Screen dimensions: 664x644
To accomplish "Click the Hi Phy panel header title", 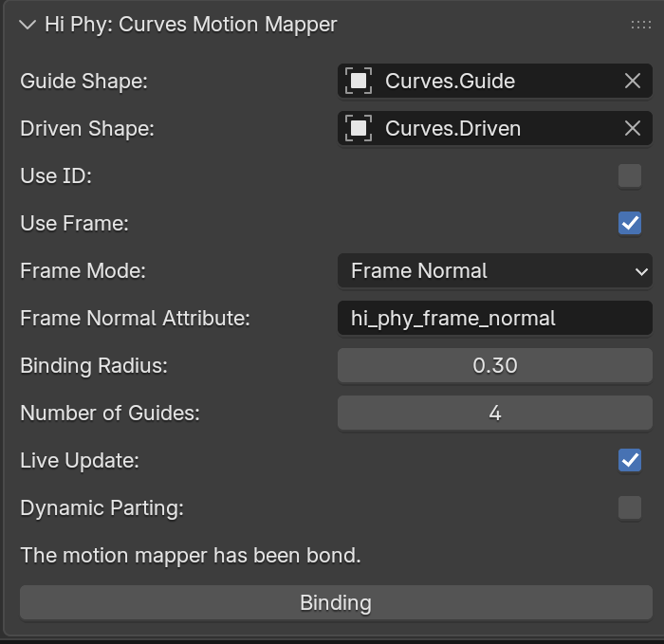I will tap(191, 25).
